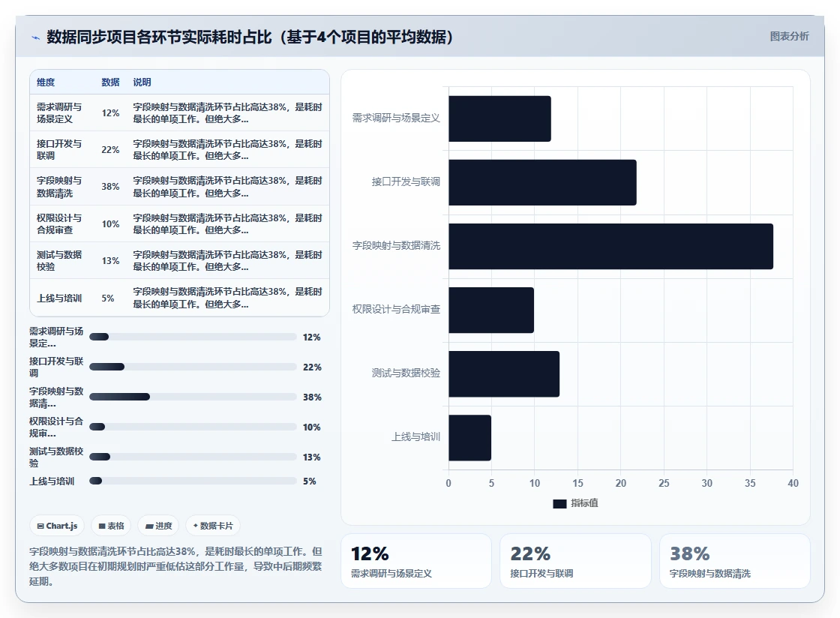The image size is (840, 618).
Task: Click the 权限设计与合规审查 progress bar
Action: tap(193, 427)
